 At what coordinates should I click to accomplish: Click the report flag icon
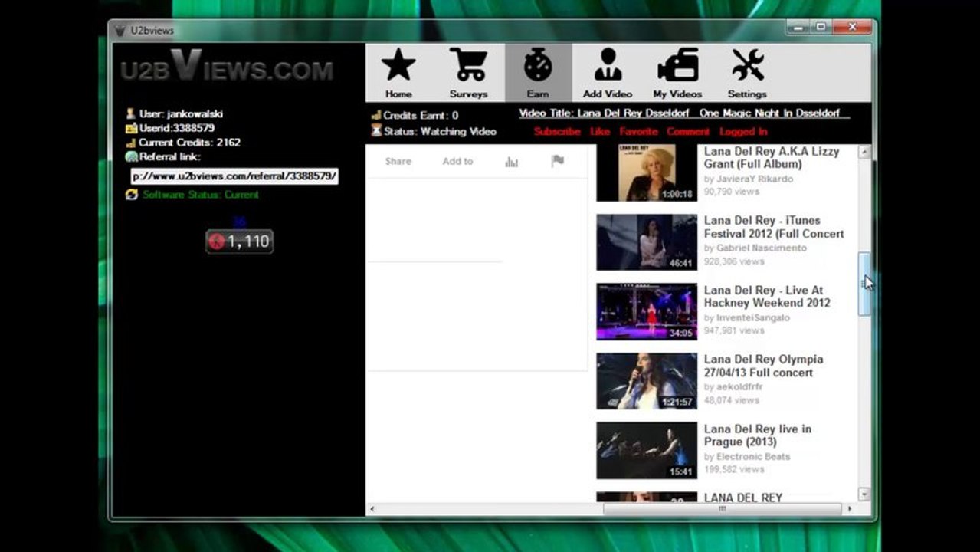tap(558, 161)
